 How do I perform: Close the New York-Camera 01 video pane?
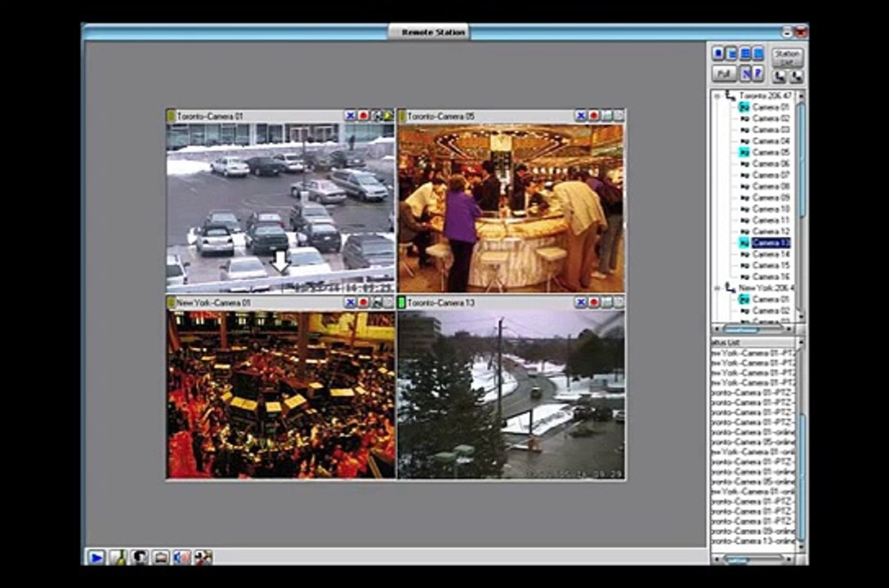pyautogui.click(x=351, y=302)
